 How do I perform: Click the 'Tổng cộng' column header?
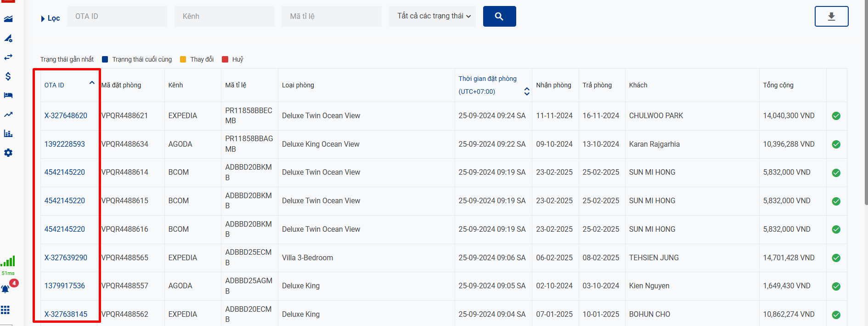778,85
